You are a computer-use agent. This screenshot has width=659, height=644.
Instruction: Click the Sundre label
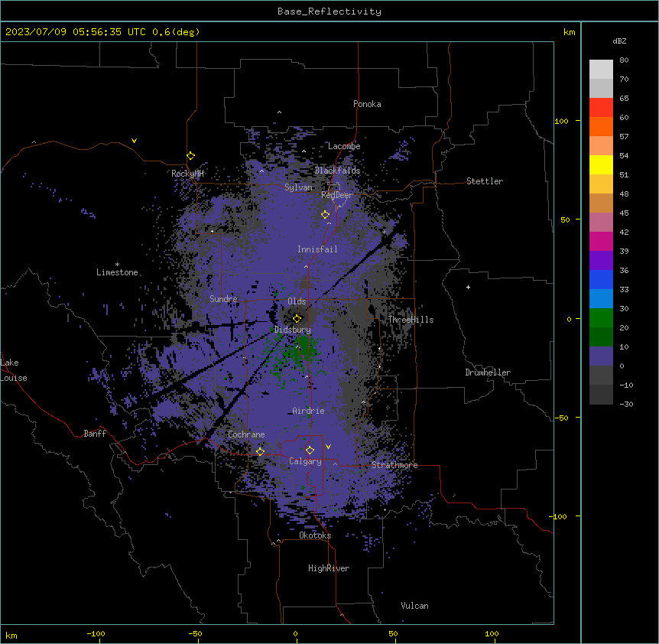[223, 299]
